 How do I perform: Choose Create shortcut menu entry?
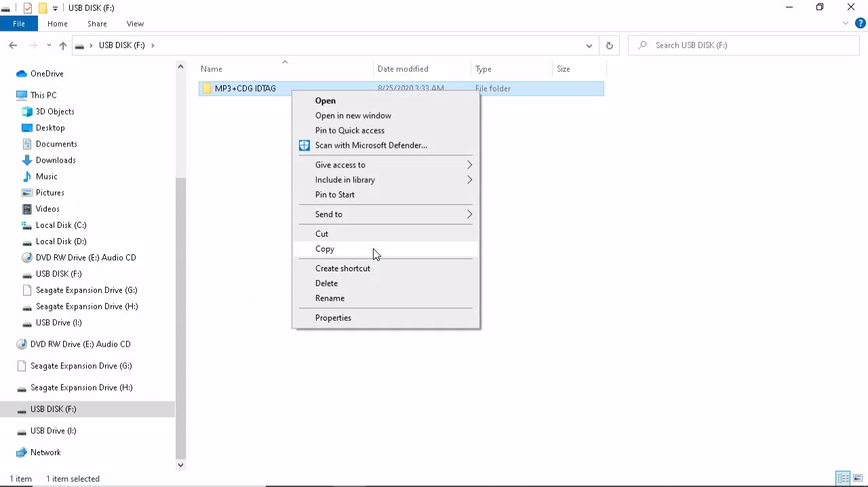point(386,269)
